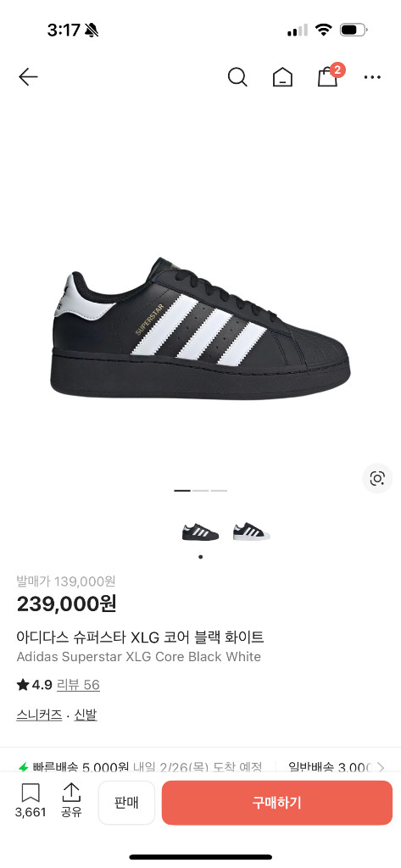Tap the red 구매하기 buy button
401x868 pixels.
click(277, 803)
